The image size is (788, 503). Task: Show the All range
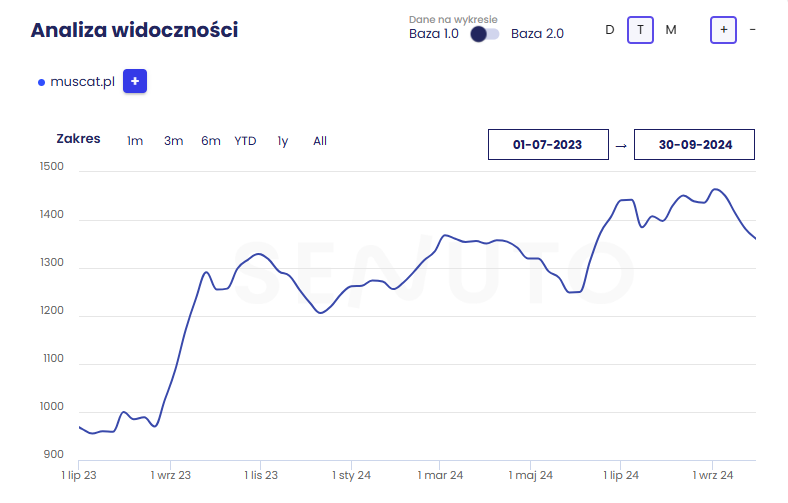point(320,141)
